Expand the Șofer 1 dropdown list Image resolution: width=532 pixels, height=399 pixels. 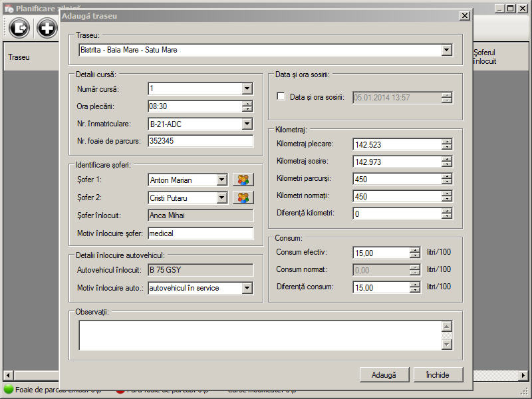[222, 180]
